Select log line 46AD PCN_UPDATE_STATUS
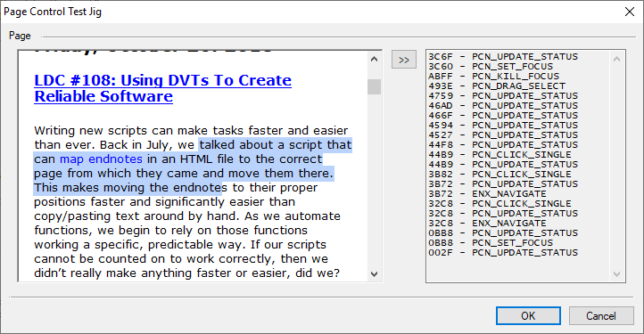The width and height of the screenshot is (644, 334). click(x=503, y=106)
